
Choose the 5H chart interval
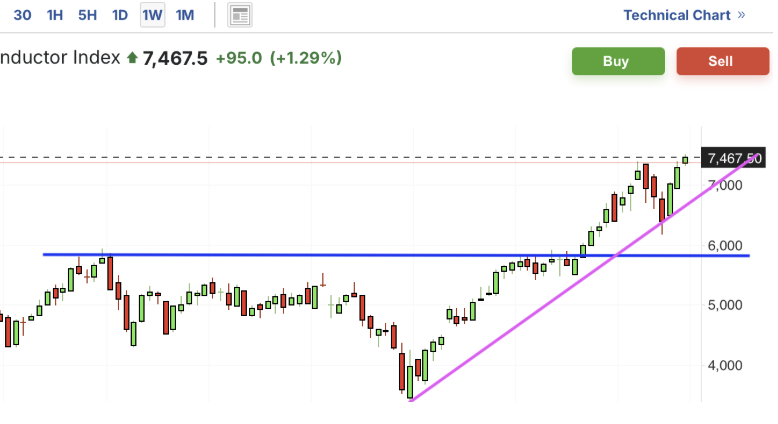pos(88,15)
